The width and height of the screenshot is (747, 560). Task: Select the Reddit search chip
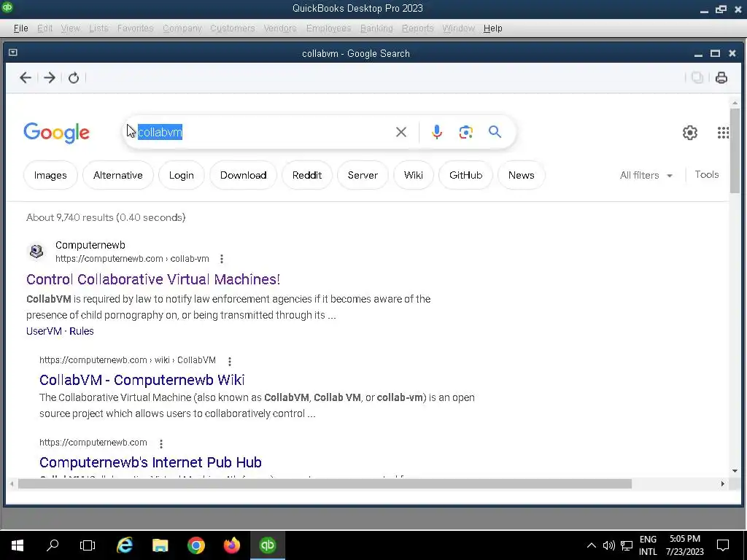307,175
